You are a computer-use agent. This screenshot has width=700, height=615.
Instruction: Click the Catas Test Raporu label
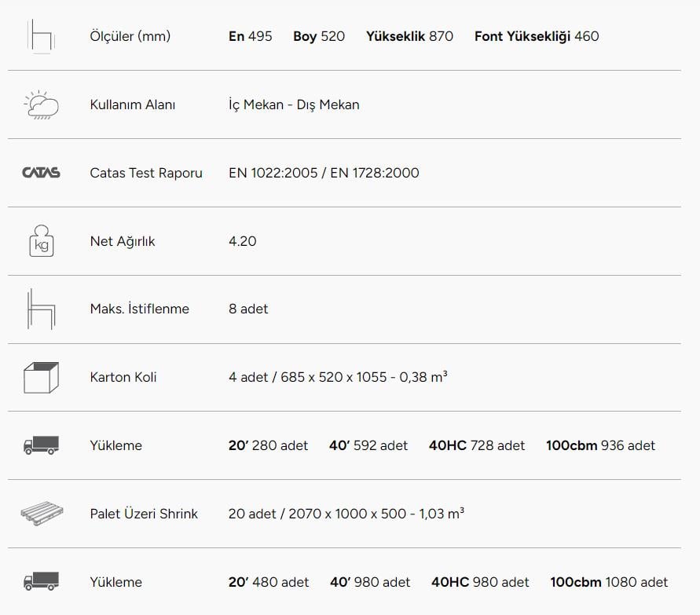point(146,173)
